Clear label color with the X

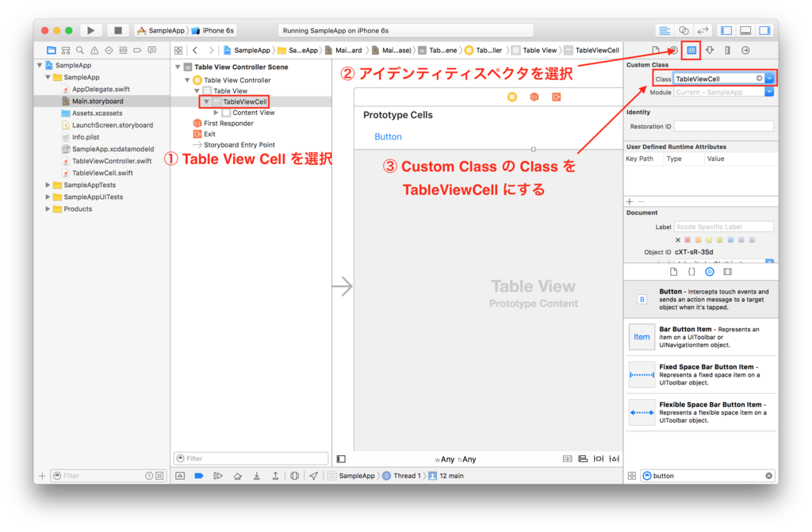point(677,240)
